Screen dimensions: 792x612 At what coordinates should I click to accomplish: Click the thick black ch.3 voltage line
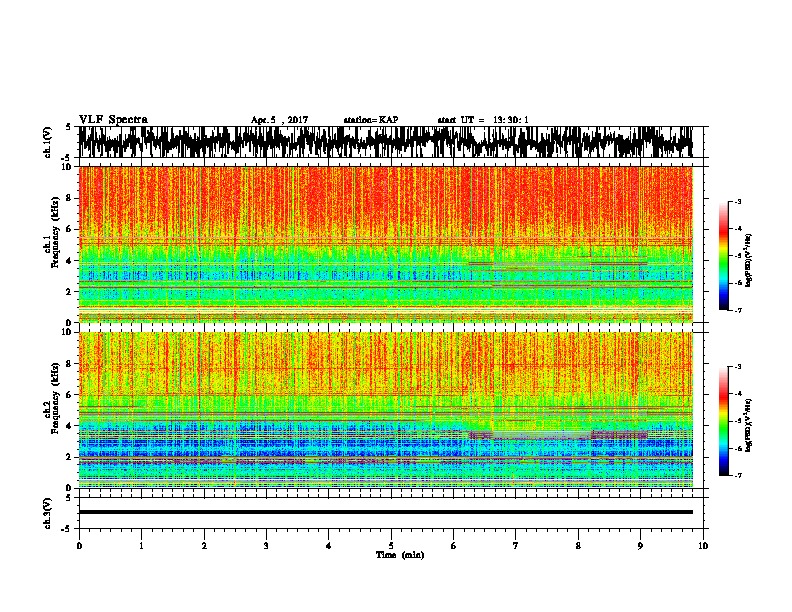pyautogui.click(x=385, y=512)
